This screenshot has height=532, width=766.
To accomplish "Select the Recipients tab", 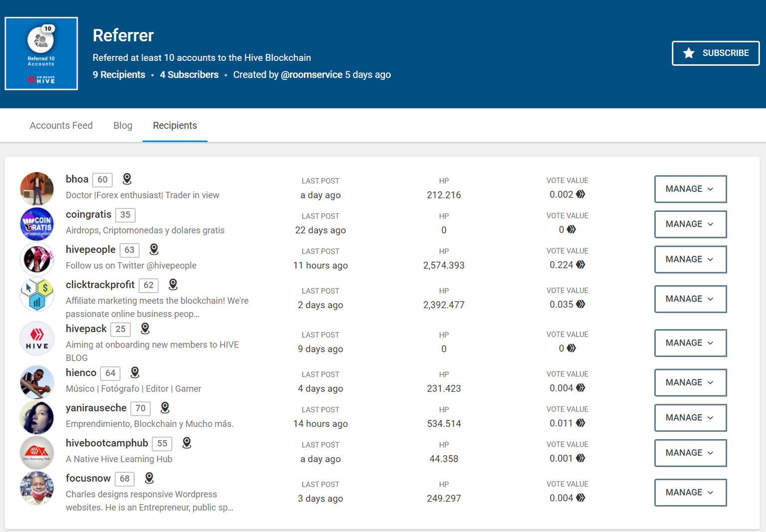I will click(x=175, y=126).
